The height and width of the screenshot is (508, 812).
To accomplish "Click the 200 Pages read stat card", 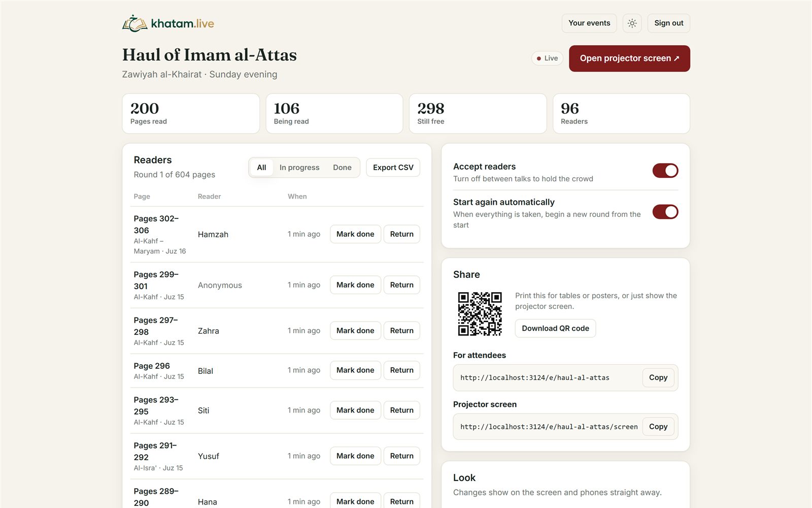I will [x=191, y=114].
